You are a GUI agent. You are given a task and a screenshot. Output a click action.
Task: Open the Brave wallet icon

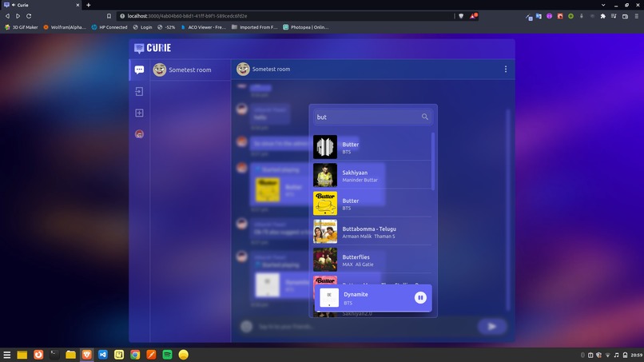point(625,16)
